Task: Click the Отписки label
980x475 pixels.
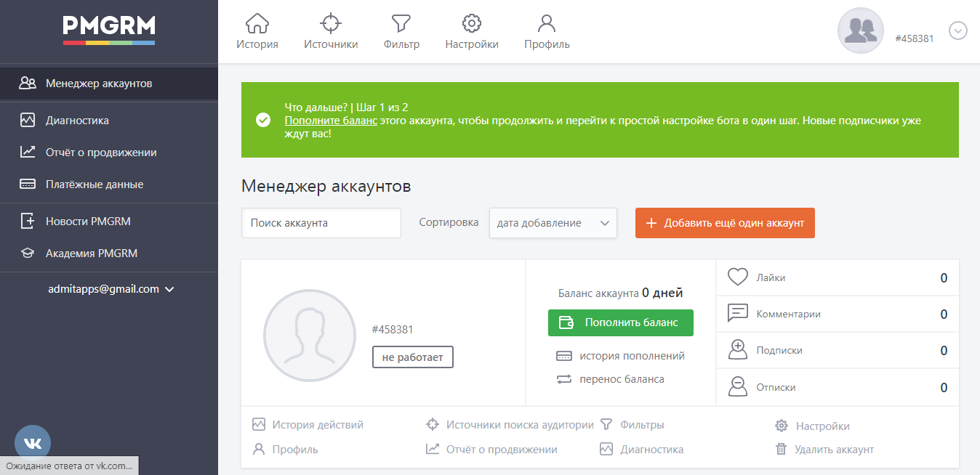Action: click(x=776, y=387)
